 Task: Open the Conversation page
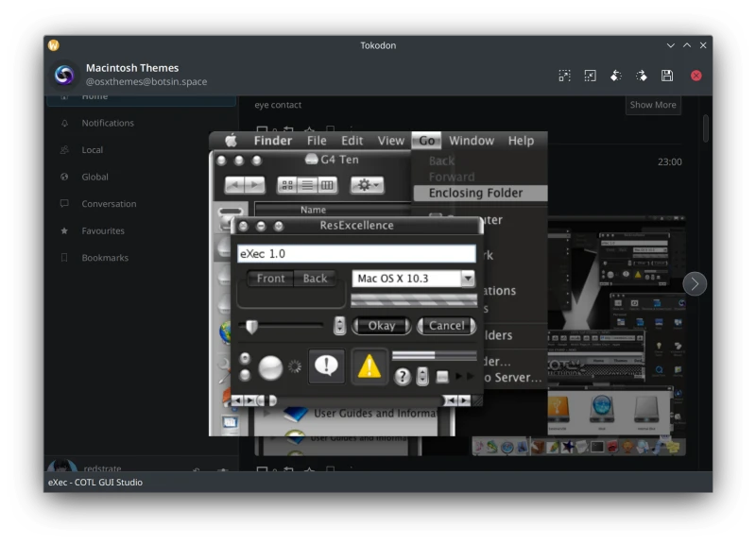click(142, 204)
